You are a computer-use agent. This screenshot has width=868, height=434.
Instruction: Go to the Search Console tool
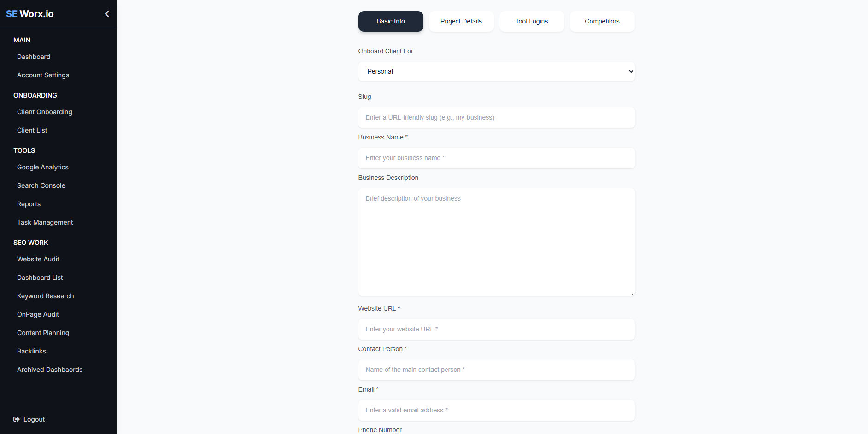point(41,185)
